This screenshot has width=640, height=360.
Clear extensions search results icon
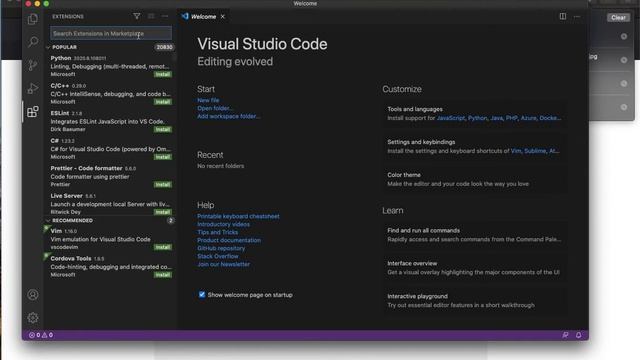(x=151, y=16)
